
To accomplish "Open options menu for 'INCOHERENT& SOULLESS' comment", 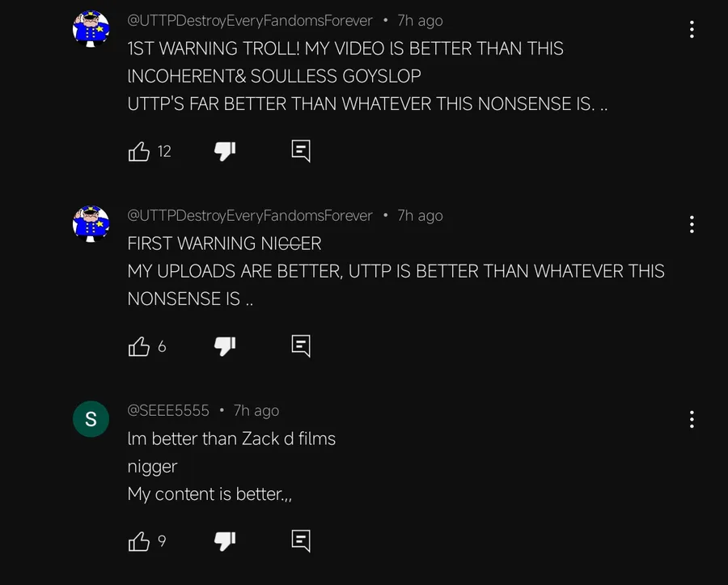I will (x=692, y=29).
